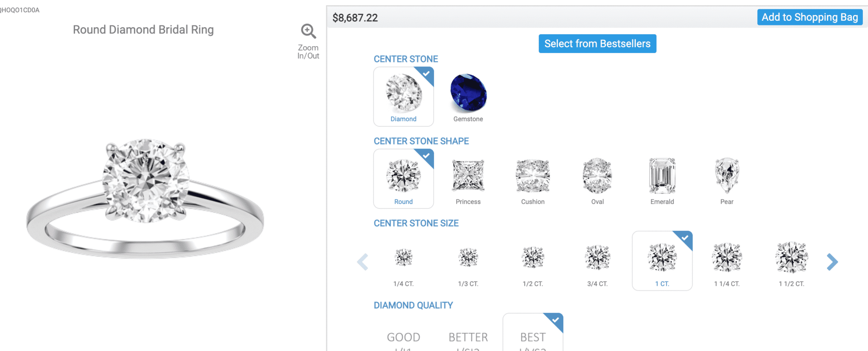Choose GOOD diamond quality
The height and width of the screenshot is (351, 868).
(x=403, y=337)
